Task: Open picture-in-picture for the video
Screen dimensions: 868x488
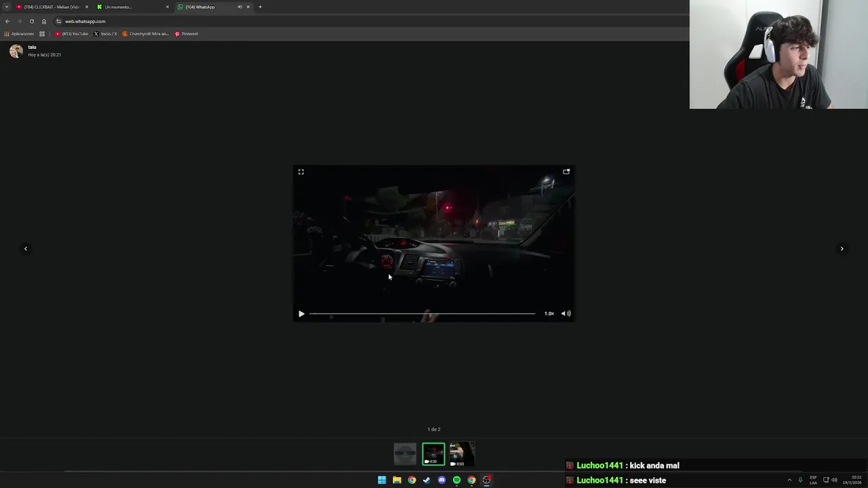Action: click(566, 172)
